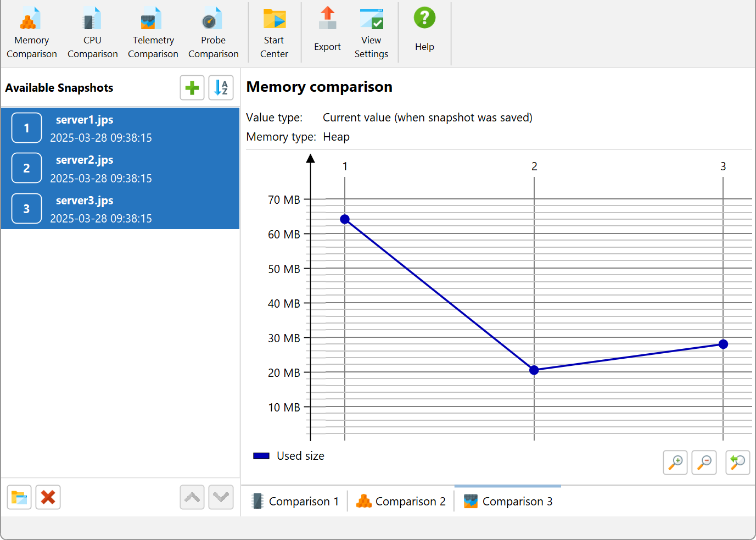
Task: Select the server1.jps snapshot
Action: point(120,128)
